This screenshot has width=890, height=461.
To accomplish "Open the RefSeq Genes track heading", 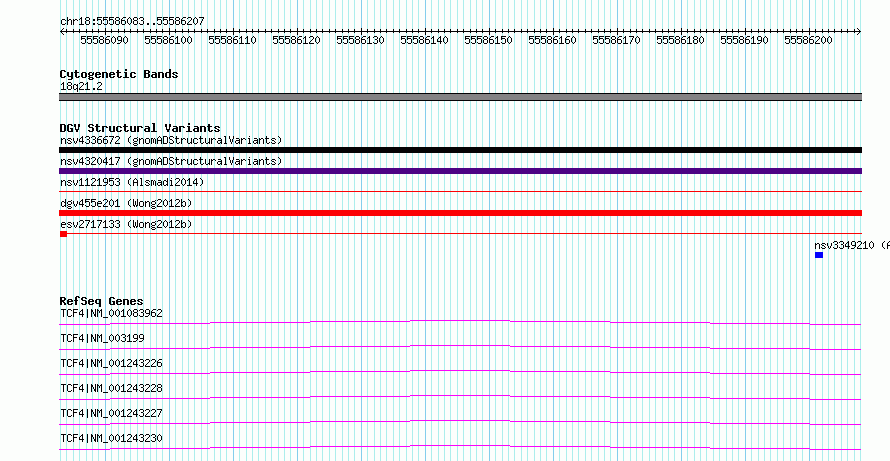I will 102,301.
